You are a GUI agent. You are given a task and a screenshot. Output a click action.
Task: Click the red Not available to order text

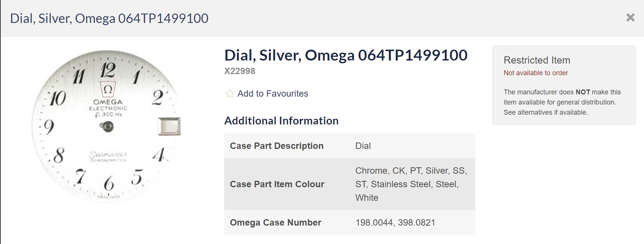click(536, 73)
